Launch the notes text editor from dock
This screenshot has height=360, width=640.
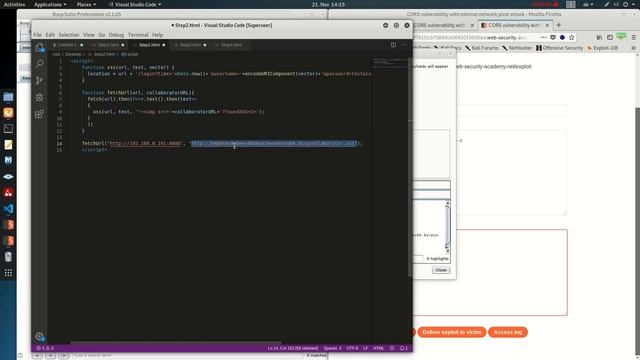pyautogui.click(x=8, y=144)
